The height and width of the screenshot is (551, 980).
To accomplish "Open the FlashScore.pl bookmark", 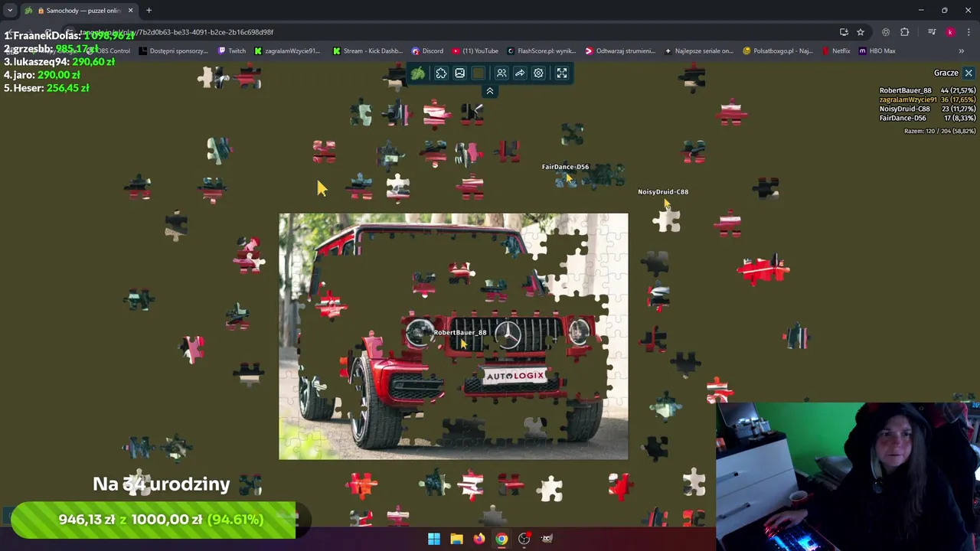I will click(541, 51).
